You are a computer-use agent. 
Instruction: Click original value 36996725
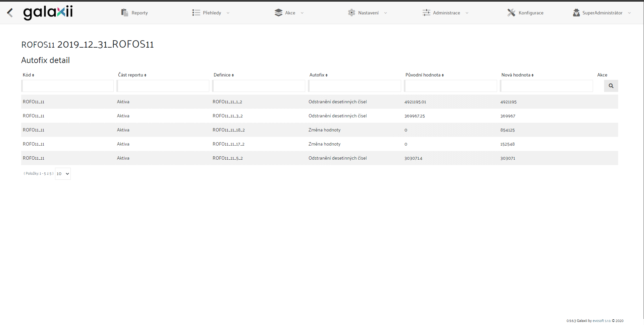click(x=415, y=116)
